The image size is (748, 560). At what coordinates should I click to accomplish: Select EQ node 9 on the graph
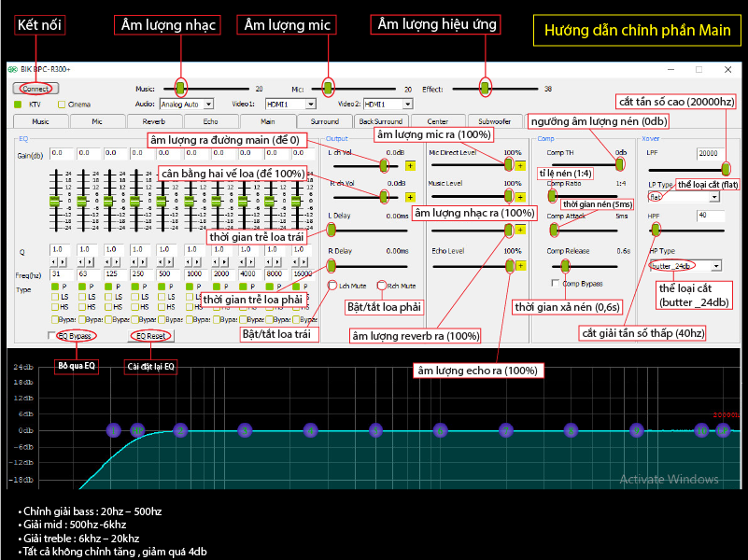[x=636, y=431]
